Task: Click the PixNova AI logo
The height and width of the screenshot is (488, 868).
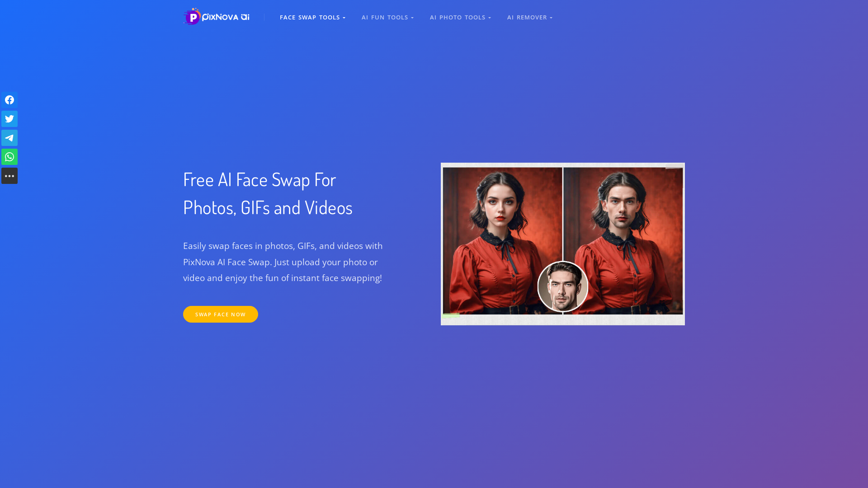Action: 216,17
